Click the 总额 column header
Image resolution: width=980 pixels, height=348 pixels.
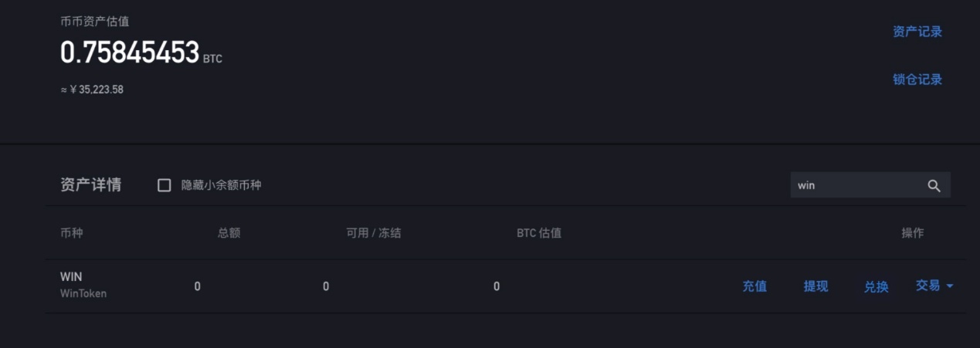click(229, 233)
